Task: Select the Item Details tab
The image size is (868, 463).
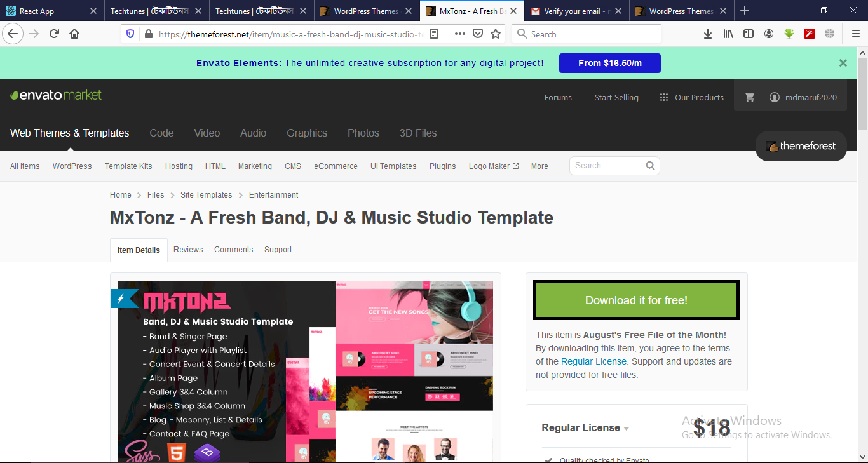Action: point(139,250)
